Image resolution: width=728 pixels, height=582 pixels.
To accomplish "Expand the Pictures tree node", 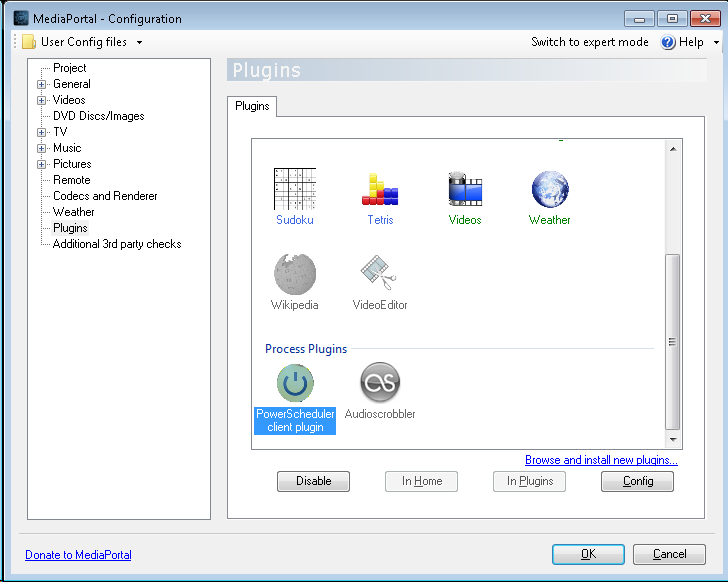I will click(x=41, y=164).
